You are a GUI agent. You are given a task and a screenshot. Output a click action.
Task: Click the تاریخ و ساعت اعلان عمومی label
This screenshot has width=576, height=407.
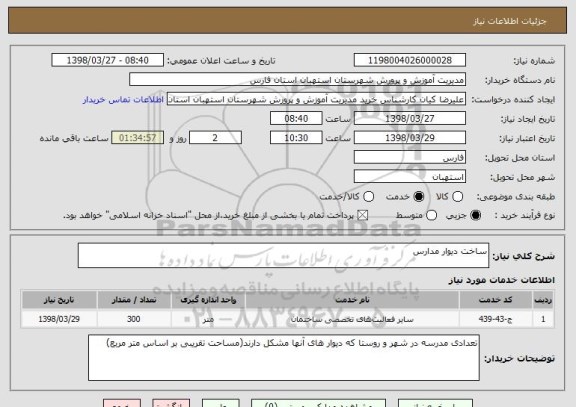pos(222,61)
